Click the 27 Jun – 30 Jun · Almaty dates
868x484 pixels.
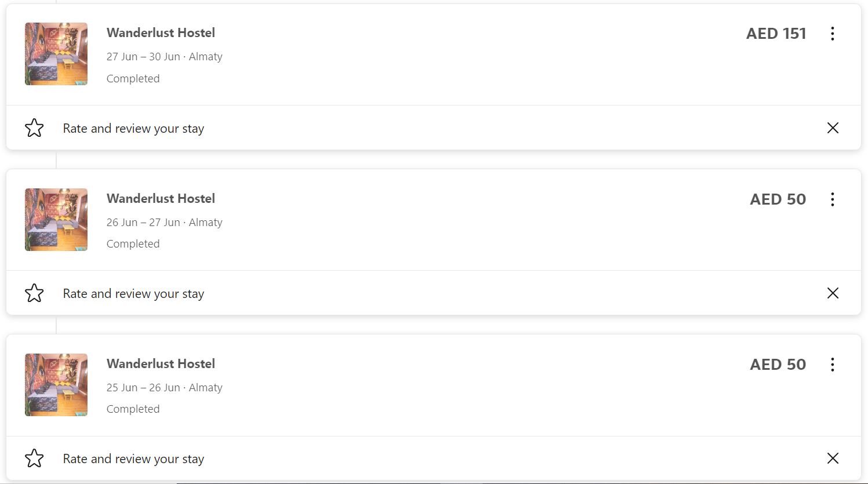coord(164,57)
